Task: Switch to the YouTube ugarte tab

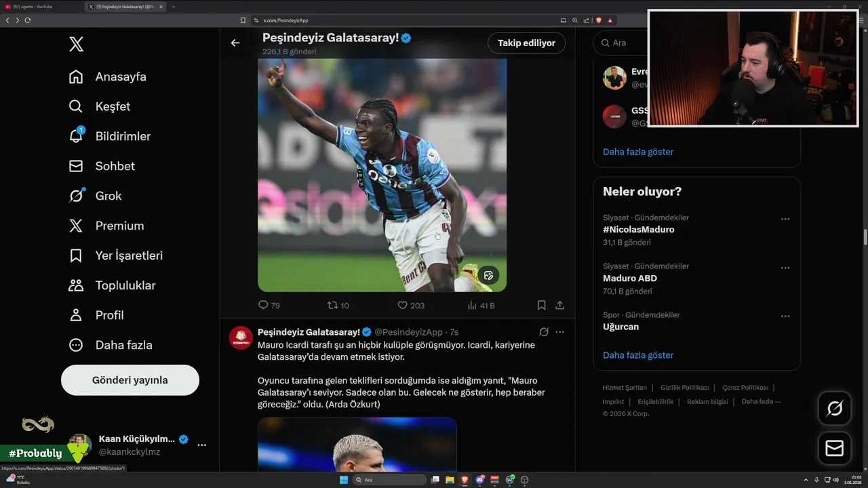Action: click(41, 6)
